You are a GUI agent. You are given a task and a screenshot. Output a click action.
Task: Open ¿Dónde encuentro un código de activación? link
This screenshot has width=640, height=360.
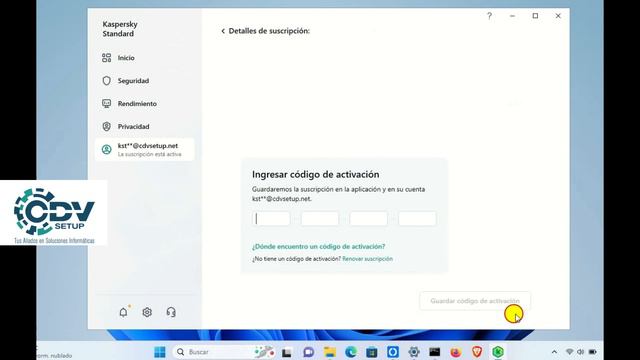(x=318, y=247)
